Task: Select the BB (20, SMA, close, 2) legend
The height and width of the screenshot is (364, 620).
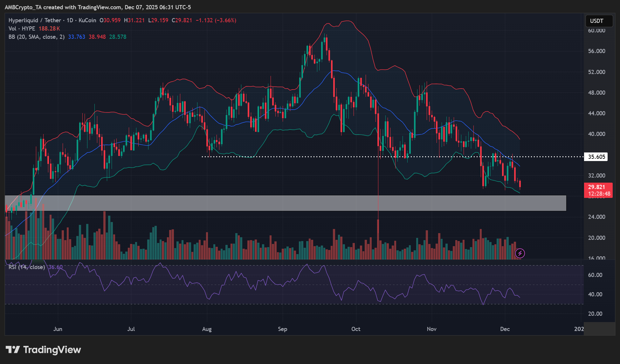Action: coord(36,37)
